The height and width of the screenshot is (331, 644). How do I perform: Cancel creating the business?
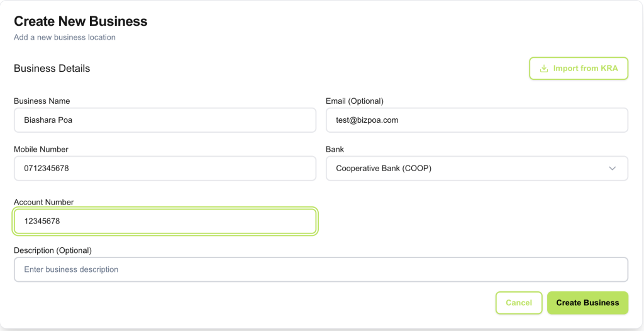519,303
